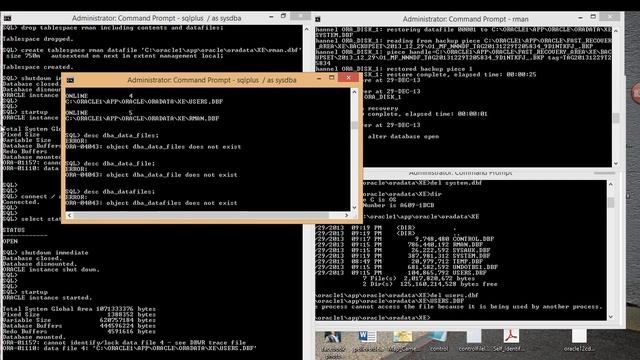
Task: Click the partially hidden Administrator: Command Prompt title
Action: pos(460,173)
